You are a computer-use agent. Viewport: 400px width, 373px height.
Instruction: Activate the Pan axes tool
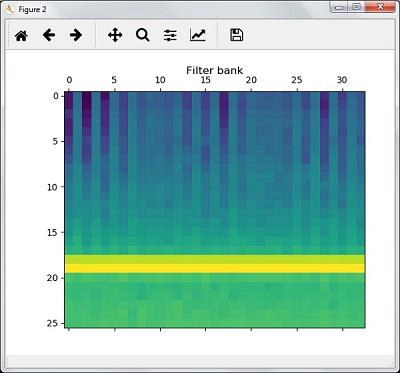click(x=115, y=35)
